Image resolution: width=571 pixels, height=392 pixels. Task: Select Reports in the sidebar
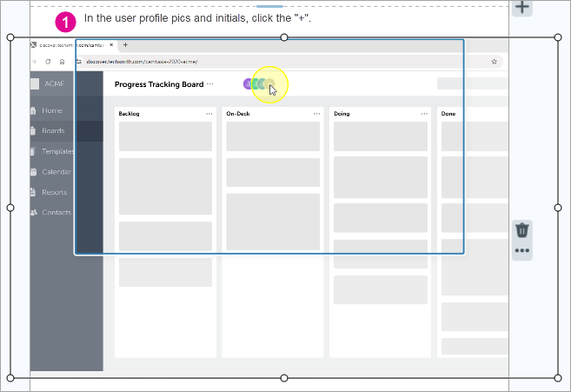click(54, 192)
